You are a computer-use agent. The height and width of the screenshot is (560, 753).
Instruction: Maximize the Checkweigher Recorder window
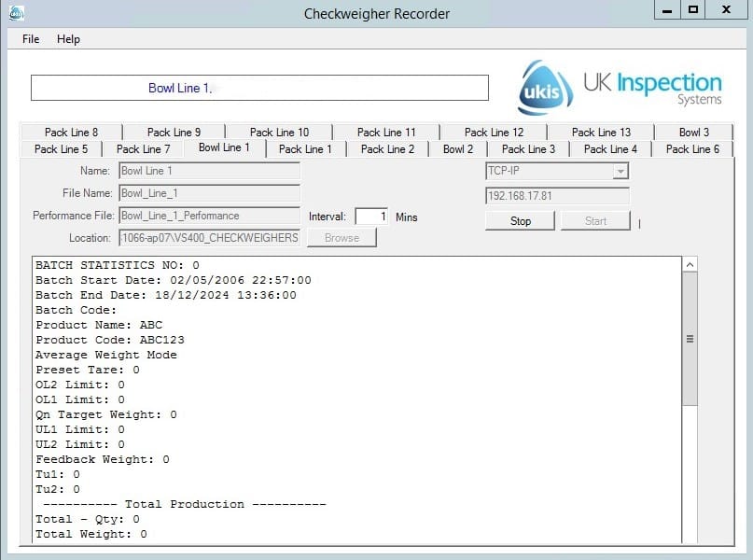pos(693,10)
